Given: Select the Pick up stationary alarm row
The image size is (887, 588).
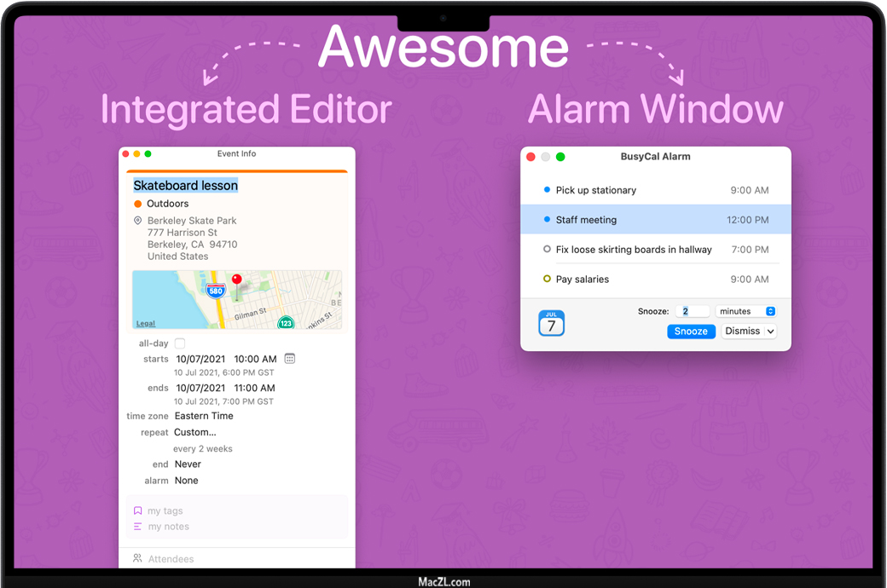Looking at the screenshot, I should [655, 190].
